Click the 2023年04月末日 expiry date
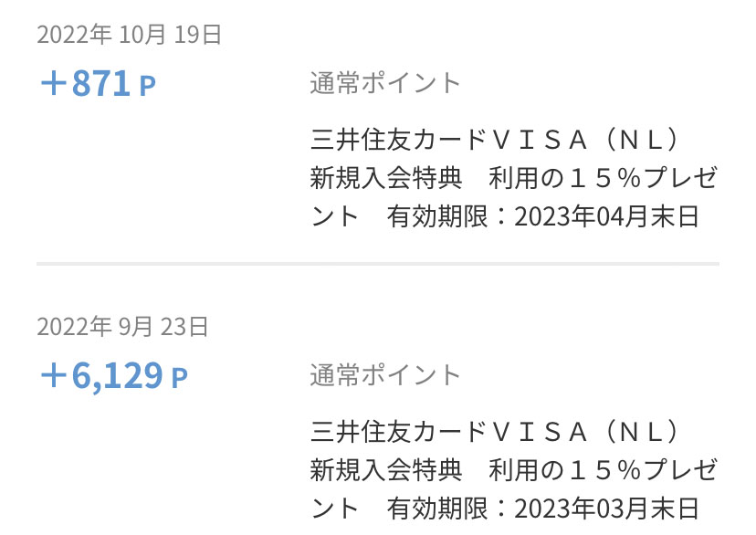Viewport: 756px width, 535px height. click(607, 216)
